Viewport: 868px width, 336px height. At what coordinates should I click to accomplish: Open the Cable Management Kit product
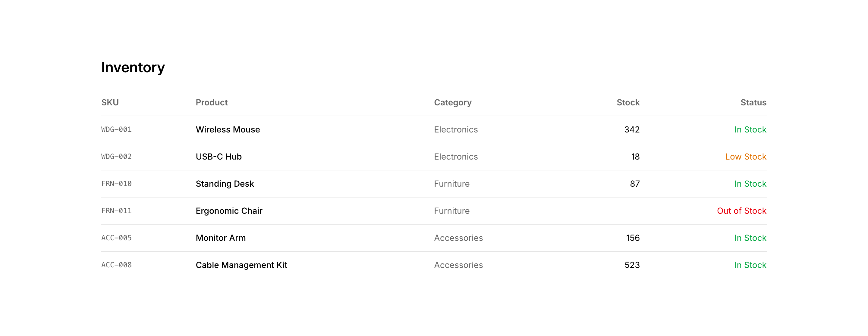pos(241,265)
